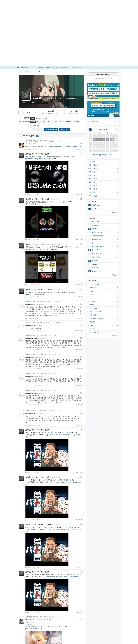
Task: Open the home icon in breadcrumb
Action: [21, 72]
